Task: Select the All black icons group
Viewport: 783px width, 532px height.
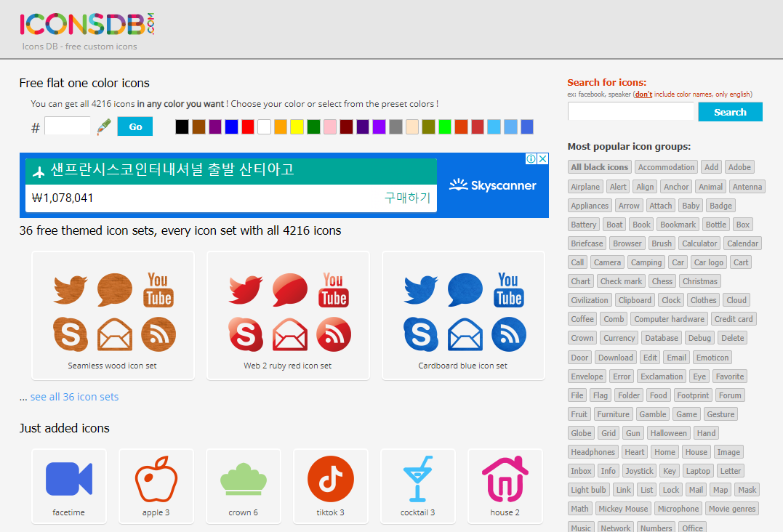Action: point(600,167)
